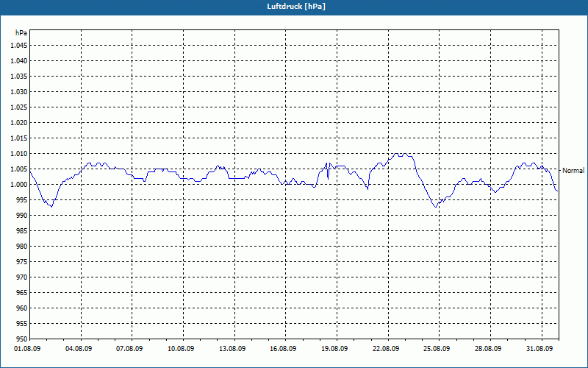The width and height of the screenshot is (588, 368).
Task: Click the 985 y-axis value
Action: click(22, 231)
